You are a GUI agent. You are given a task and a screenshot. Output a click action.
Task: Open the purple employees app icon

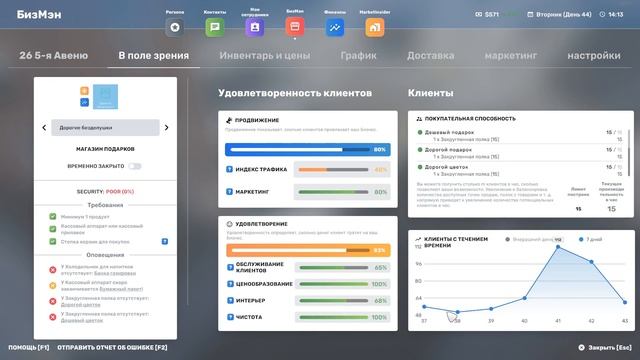point(255,27)
